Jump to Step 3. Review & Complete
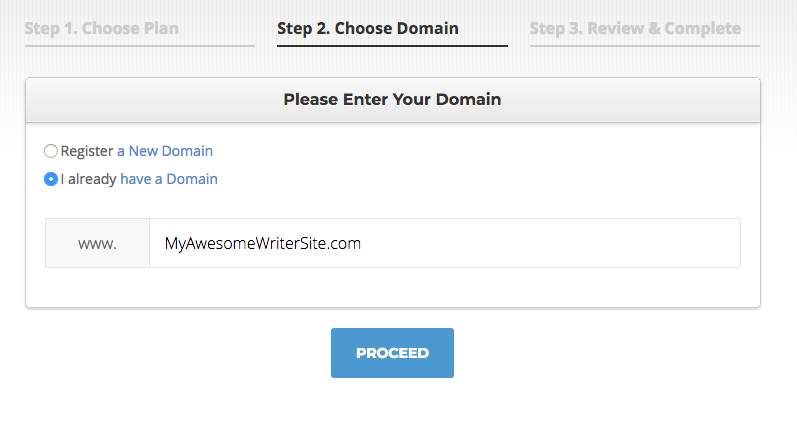The height and width of the screenshot is (427, 797). tap(635, 28)
